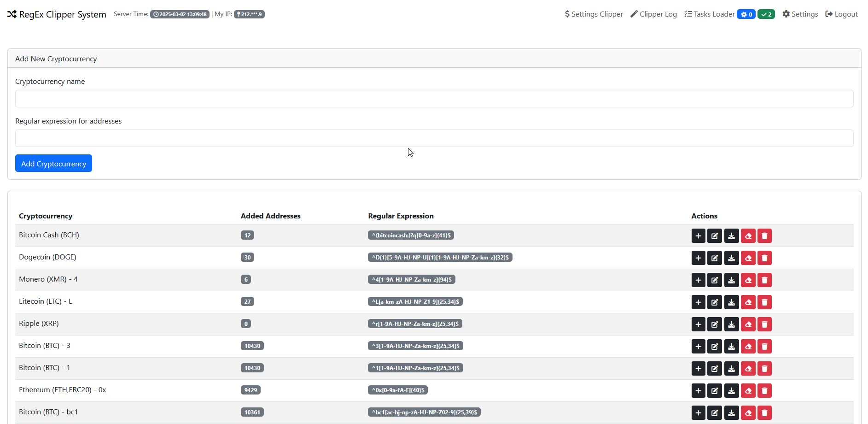
Task: Click download icon in Ripple (XRP) row
Action: 731,324
